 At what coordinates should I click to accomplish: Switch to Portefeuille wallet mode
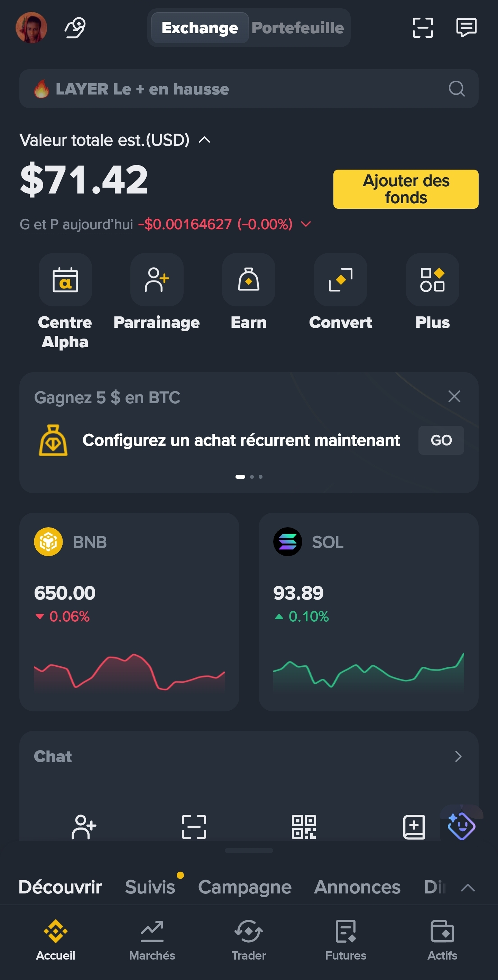pyautogui.click(x=298, y=28)
